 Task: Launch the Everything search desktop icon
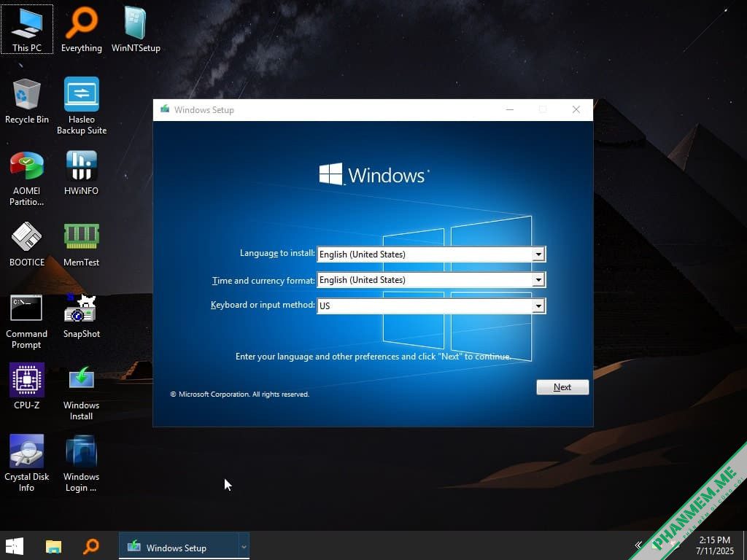[x=82, y=28]
